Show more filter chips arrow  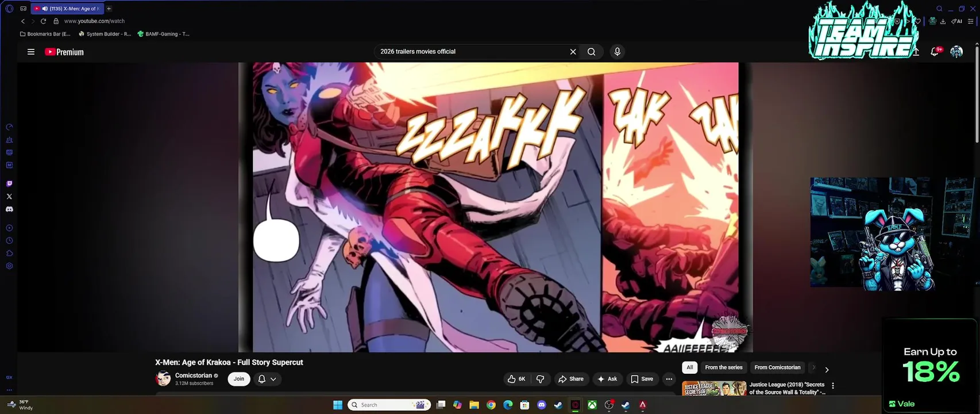pyautogui.click(x=827, y=370)
